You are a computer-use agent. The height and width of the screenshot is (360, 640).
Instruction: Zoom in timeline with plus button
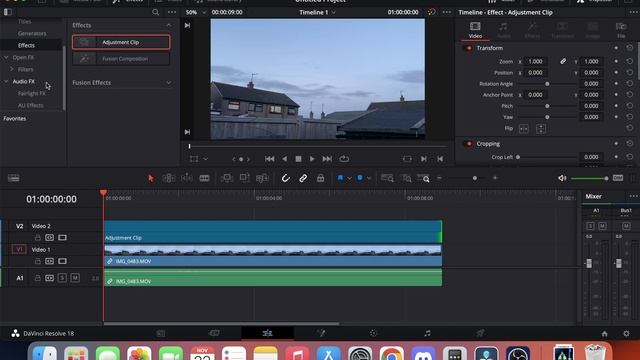pyautogui.click(x=495, y=178)
